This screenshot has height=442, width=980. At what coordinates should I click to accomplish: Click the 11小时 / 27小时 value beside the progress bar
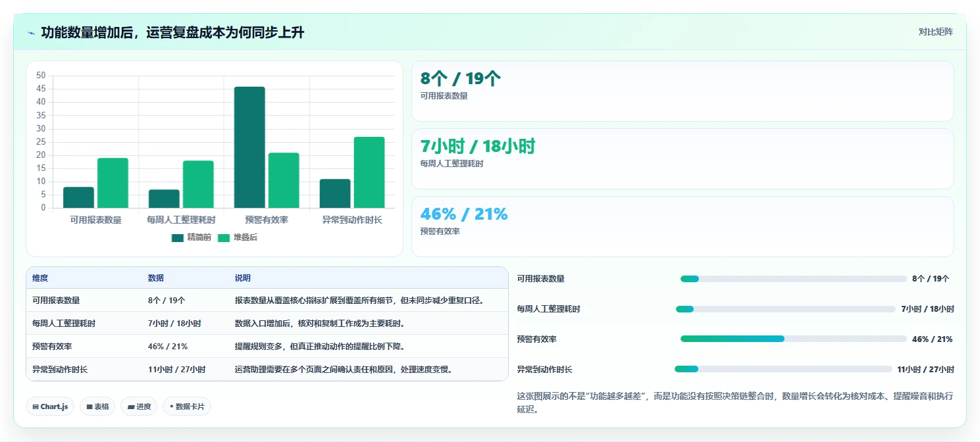coord(925,370)
